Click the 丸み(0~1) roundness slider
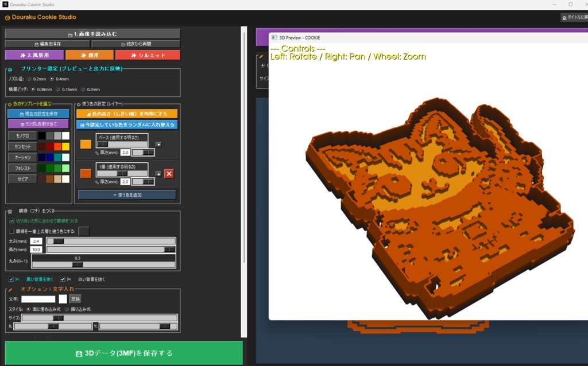Viewport: 588px width, 366px height. click(104, 264)
